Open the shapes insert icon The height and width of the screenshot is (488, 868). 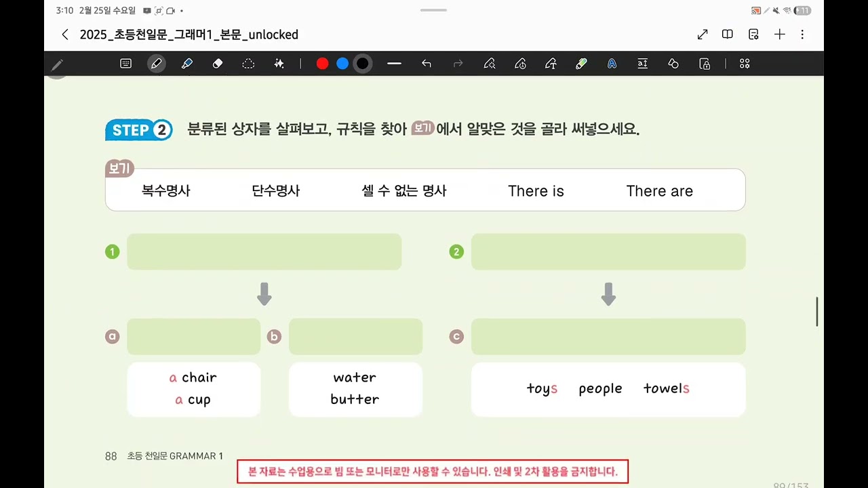pyautogui.click(x=673, y=64)
